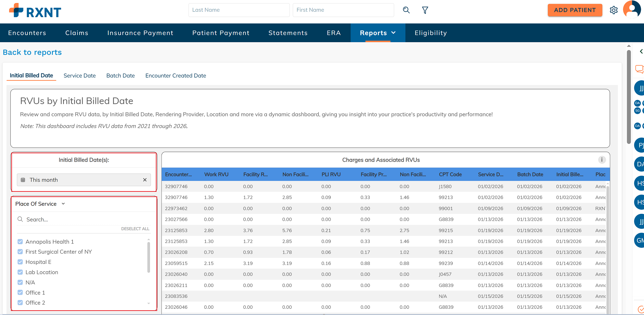644x315 pixels.
Task: Uncheck the Office 1 checkbox
Action: (20, 292)
